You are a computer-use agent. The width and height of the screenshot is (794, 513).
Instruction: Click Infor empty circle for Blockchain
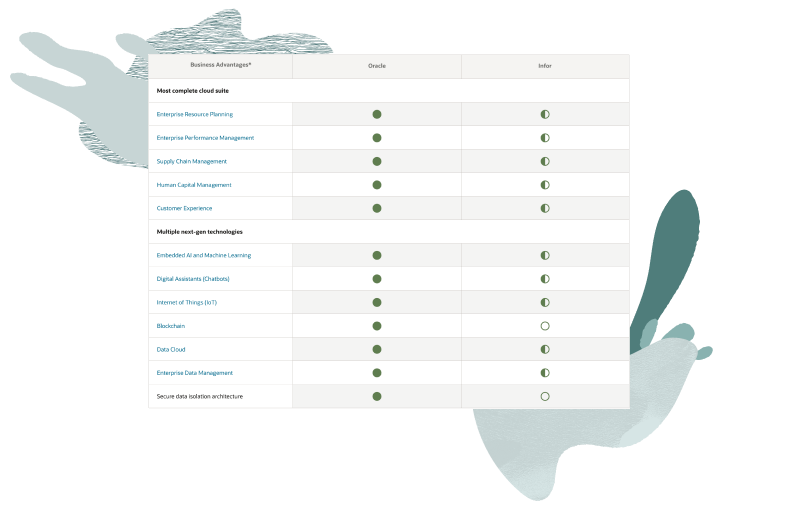545,326
